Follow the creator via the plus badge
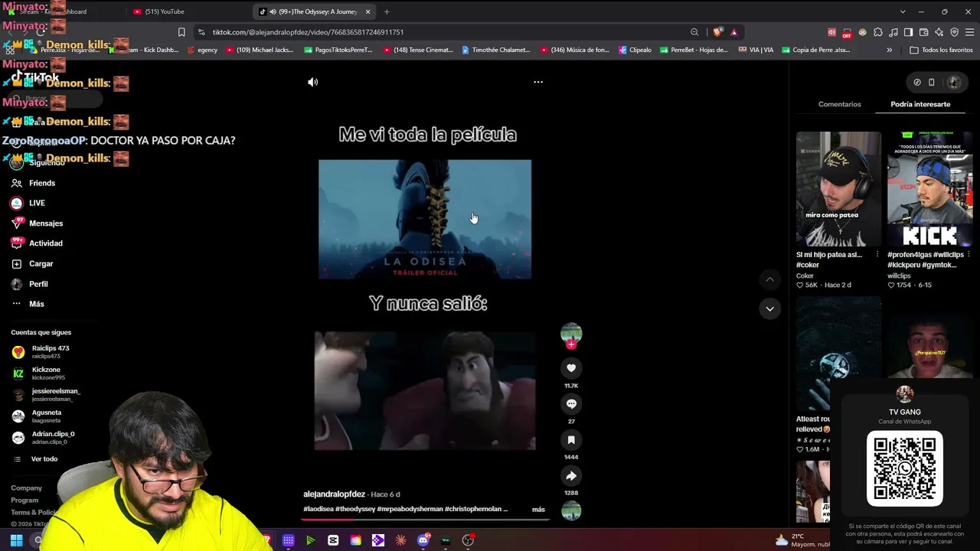The width and height of the screenshot is (980, 551). point(571,344)
